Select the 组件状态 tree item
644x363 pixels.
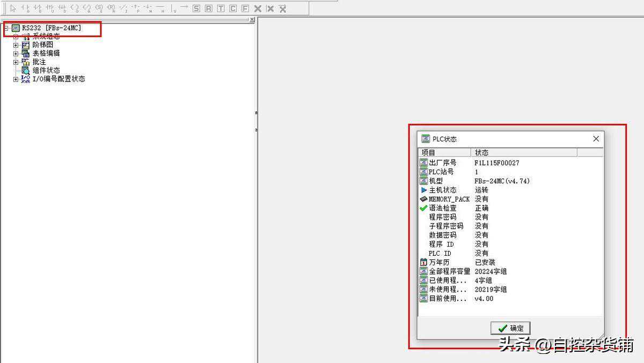click(46, 70)
